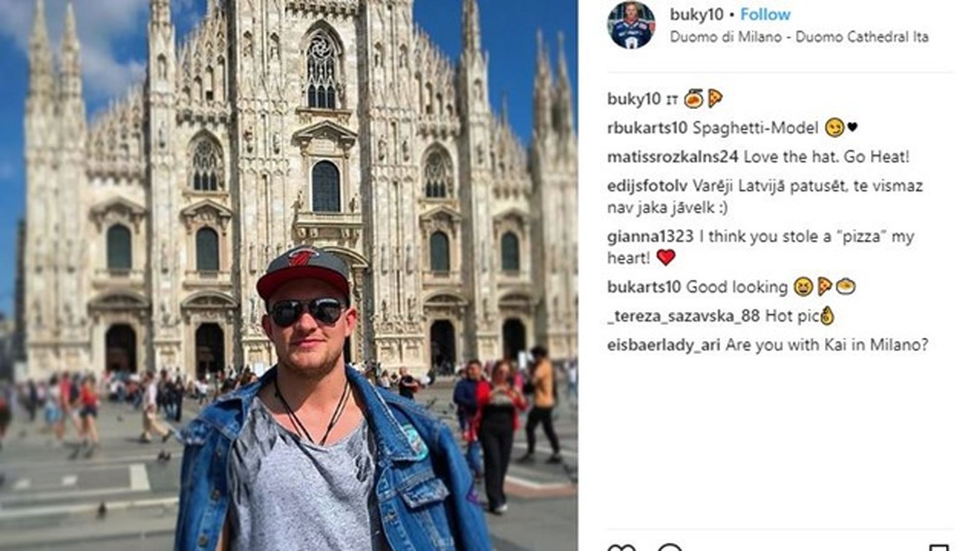The width and height of the screenshot is (980, 551).
Task: Open buky10 username in the caption
Action: pos(633,99)
